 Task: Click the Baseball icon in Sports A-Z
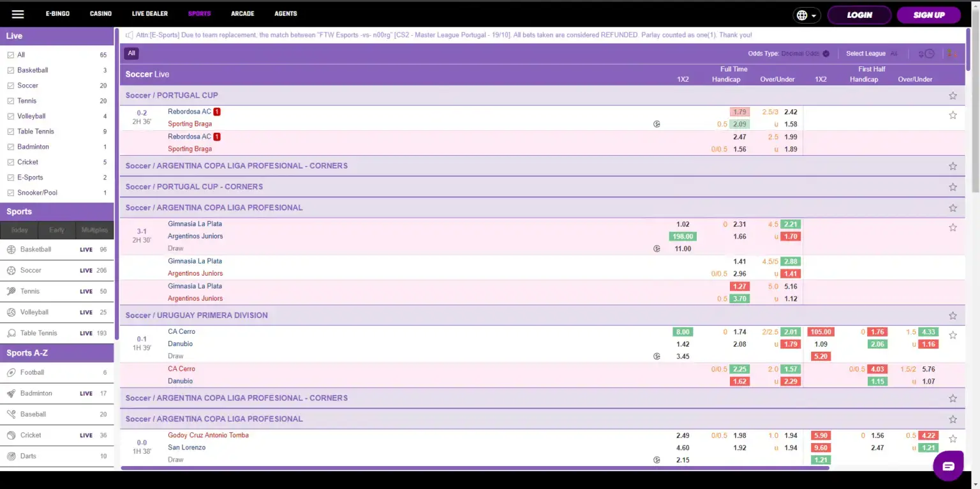coord(11,414)
